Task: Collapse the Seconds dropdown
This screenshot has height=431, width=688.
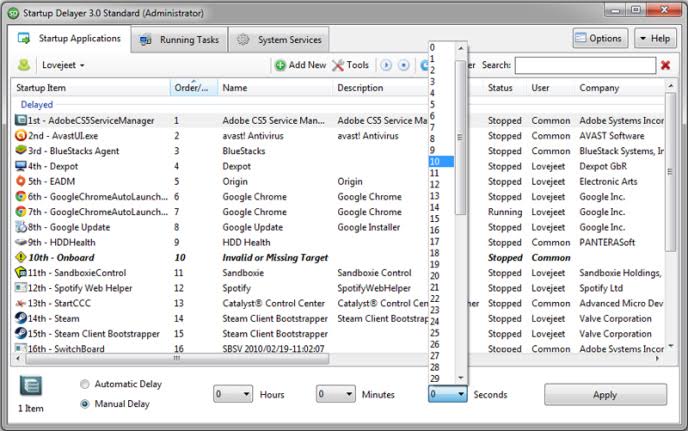Action: [448, 394]
